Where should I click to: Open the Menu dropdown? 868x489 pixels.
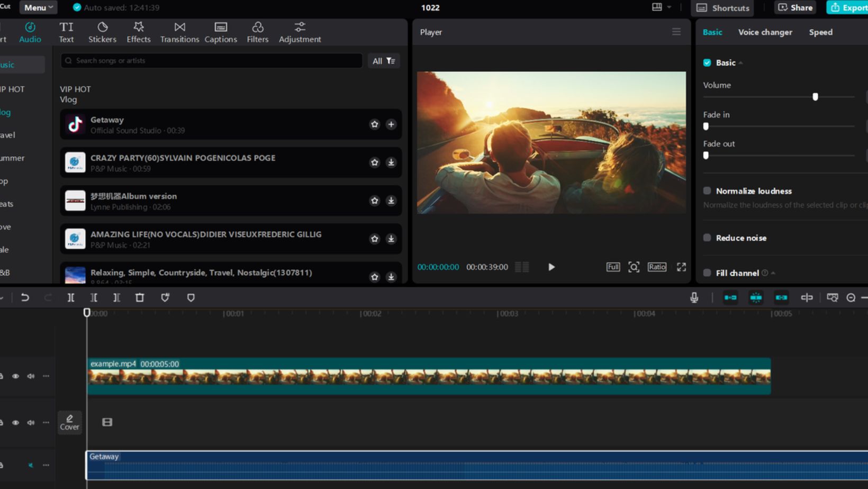pyautogui.click(x=39, y=7)
